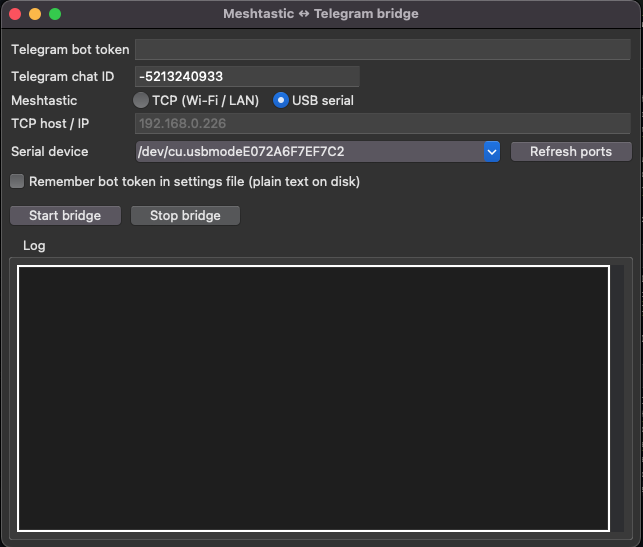Click the Log section label
The image size is (643, 547).
tap(34, 246)
